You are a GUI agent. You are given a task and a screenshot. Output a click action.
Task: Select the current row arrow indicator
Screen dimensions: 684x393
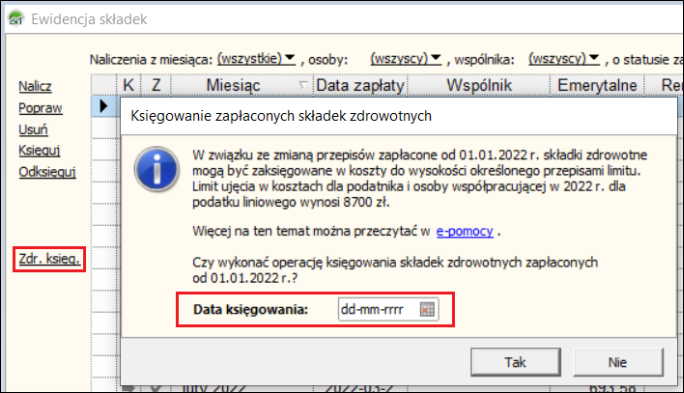[103, 106]
